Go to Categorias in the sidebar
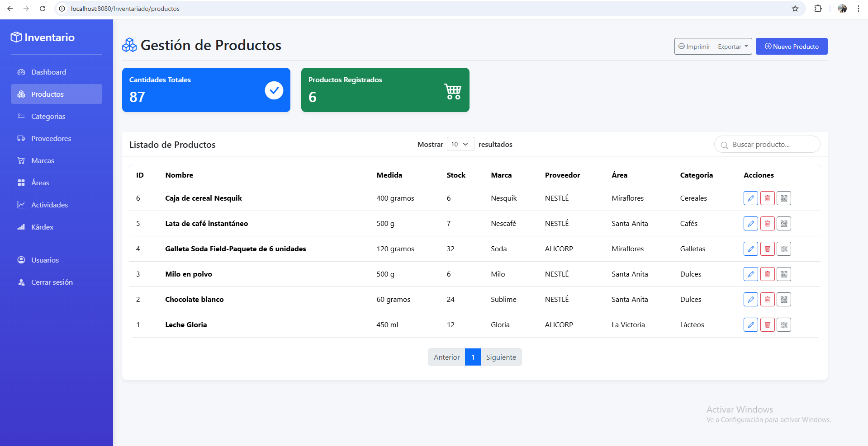The height and width of the screenshot is (446, 868). (x=57, y=117)
